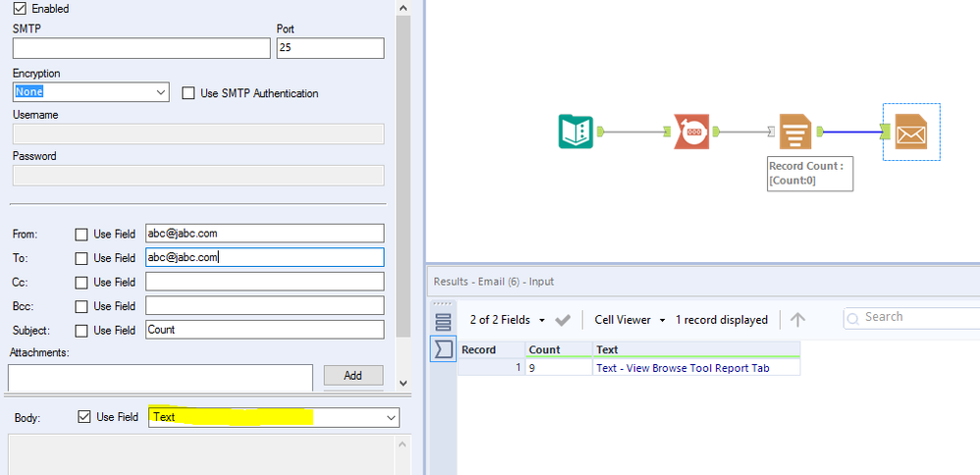
Task: Toggle the Enabled checkbox
Action: [x=20, y=8]
